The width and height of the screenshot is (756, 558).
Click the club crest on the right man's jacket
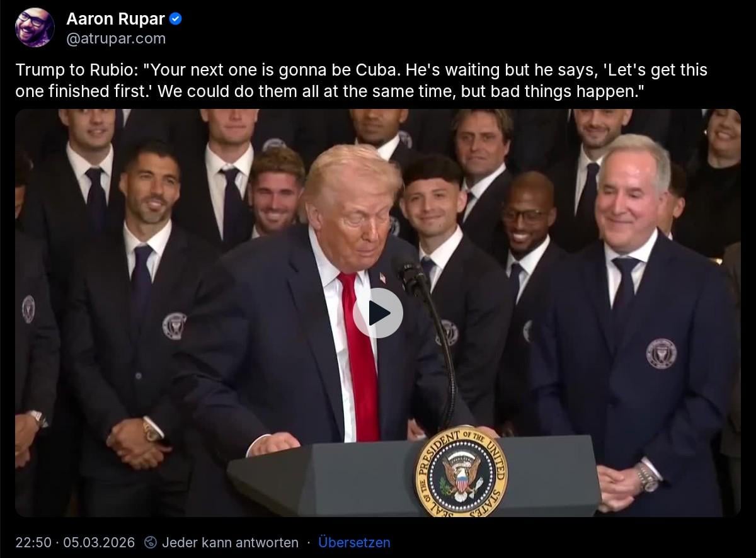tap(661, 353)
